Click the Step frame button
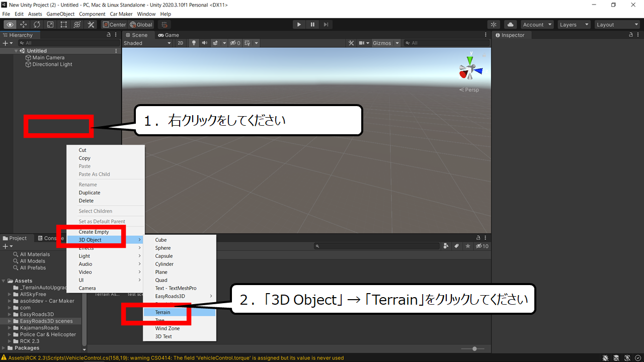 [326, 25]
